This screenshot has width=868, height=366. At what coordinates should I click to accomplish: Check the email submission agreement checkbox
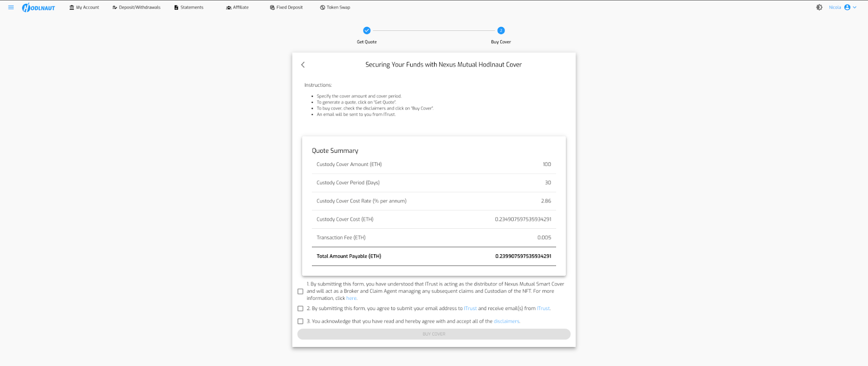pos(301,309)
